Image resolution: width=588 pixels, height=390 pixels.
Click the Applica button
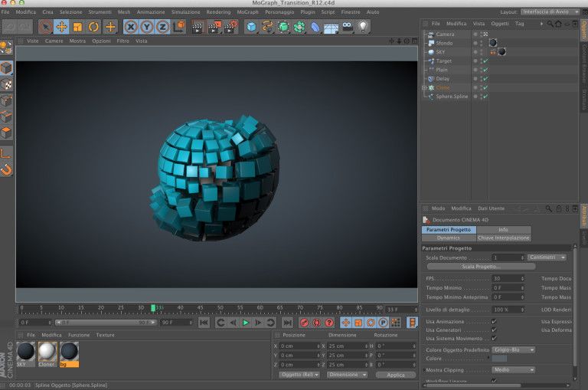tap(395, 375)
